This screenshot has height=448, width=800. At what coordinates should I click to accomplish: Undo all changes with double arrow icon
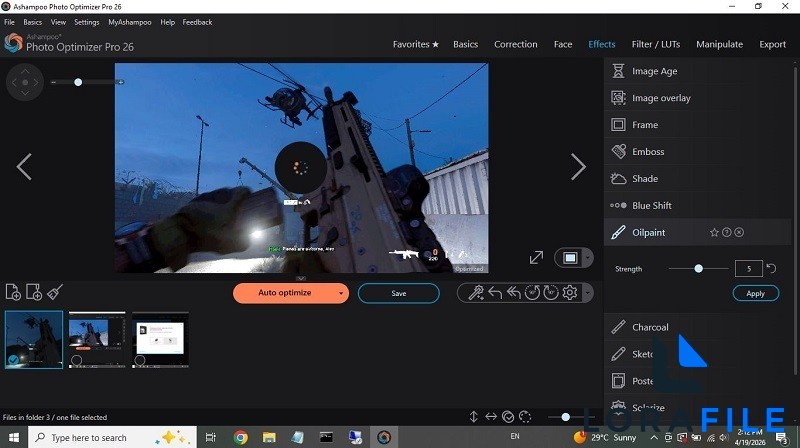tap(514, 293)
